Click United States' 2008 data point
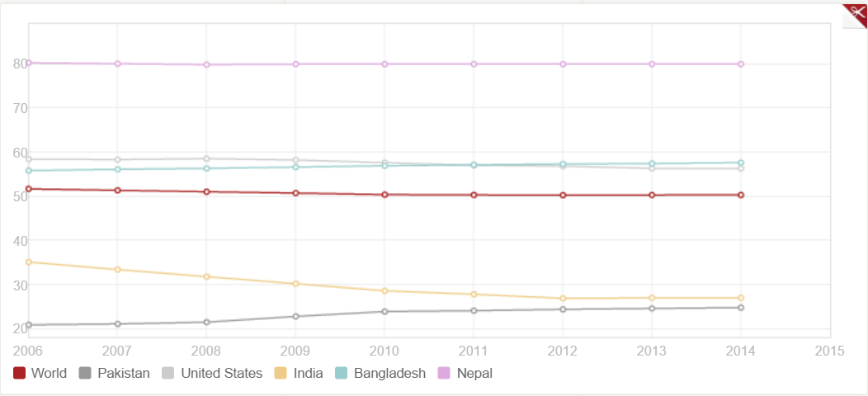The height and width of the screenshot is (396, 868). 207,158
